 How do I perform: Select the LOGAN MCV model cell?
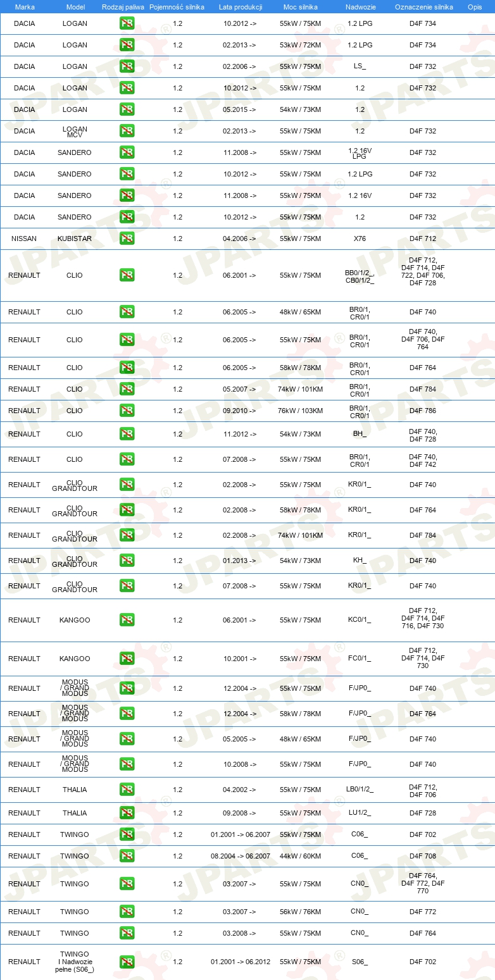(75, 132)
